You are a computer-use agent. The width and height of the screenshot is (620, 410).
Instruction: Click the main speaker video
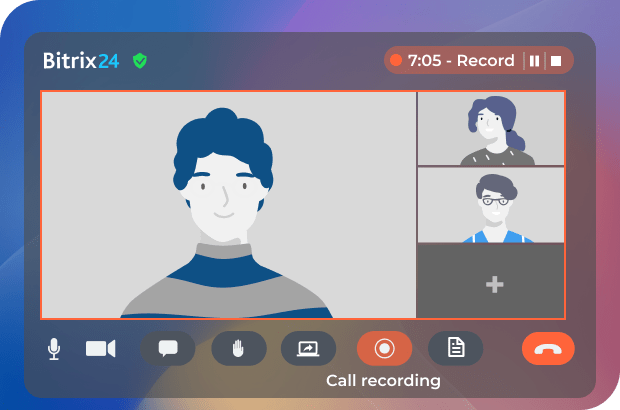[229, 205]
